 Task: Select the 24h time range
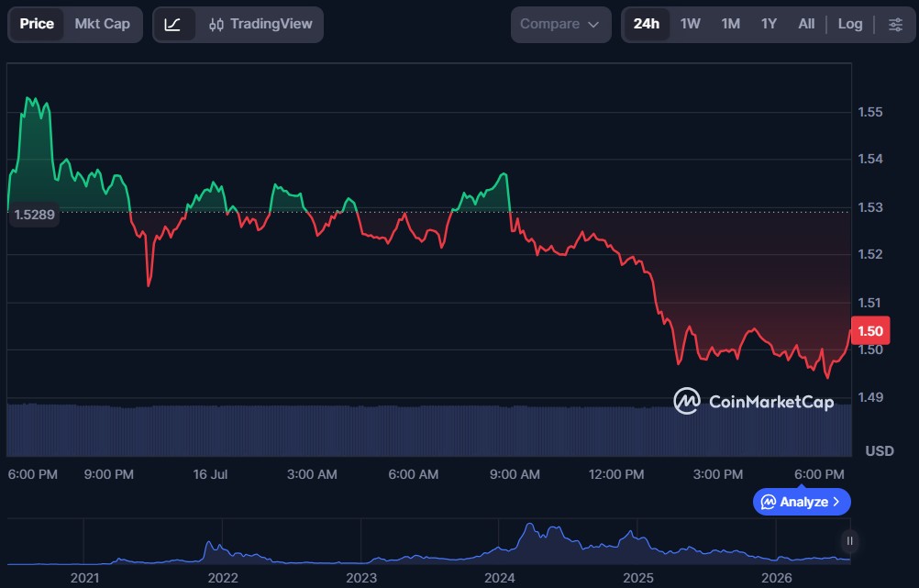[646, 24]
